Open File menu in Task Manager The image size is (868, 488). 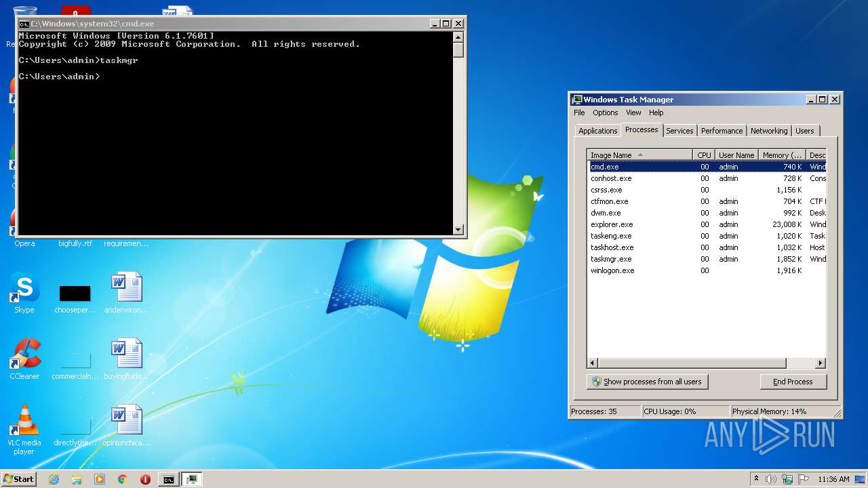coord(579,113)
